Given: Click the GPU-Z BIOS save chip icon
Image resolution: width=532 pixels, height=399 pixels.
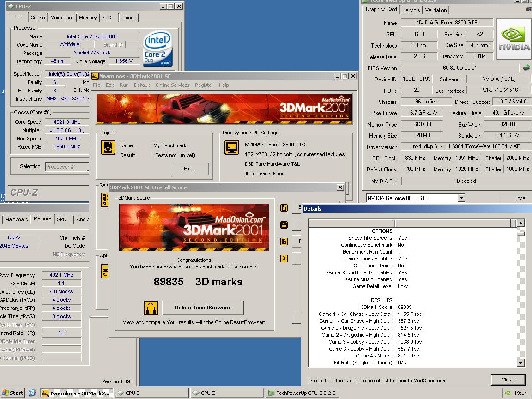Looking at the screenshot, I should 526,67.
